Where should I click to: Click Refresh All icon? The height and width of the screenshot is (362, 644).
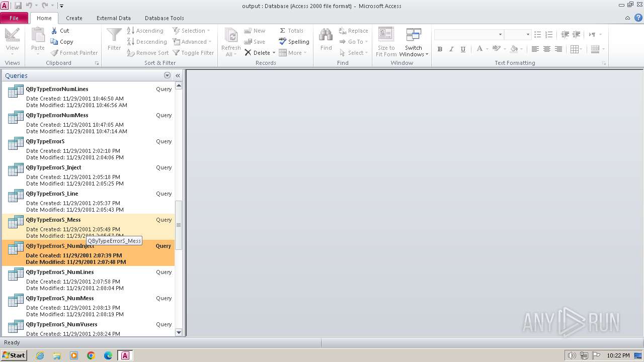pyautogui.click(x=231, y=36)
